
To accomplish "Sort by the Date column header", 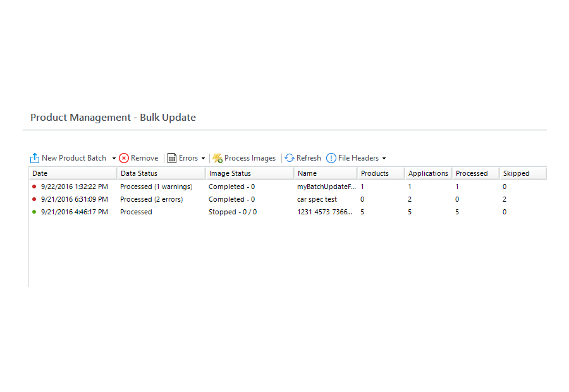I will 73,173.
